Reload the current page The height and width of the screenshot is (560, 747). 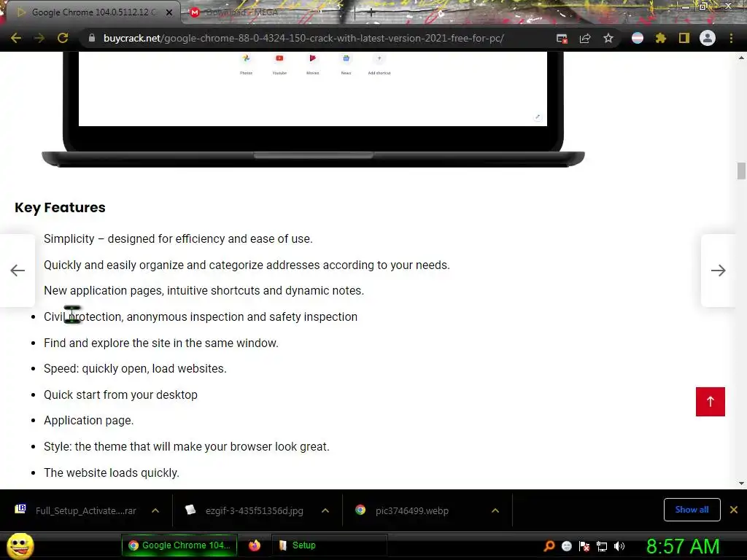63,38
